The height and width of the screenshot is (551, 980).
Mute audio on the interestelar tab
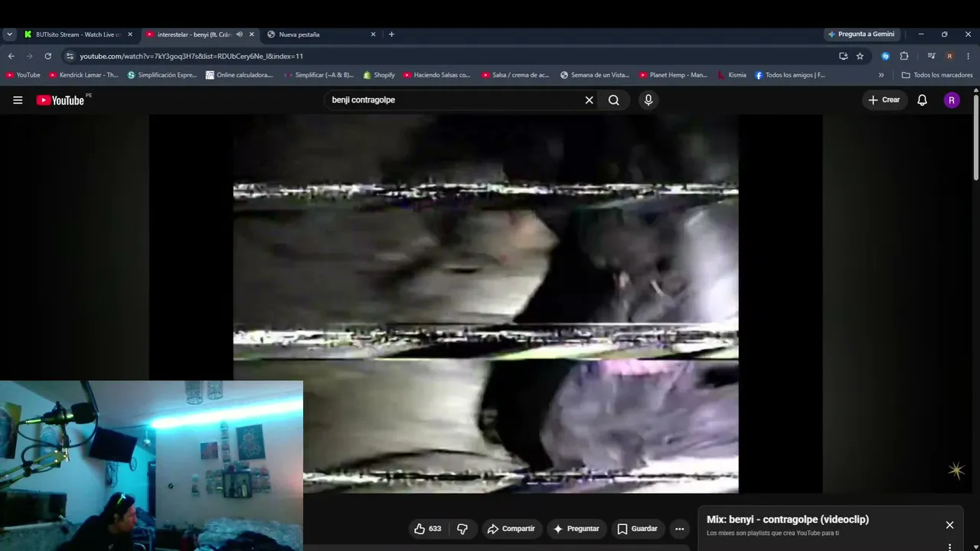point(239,34)
